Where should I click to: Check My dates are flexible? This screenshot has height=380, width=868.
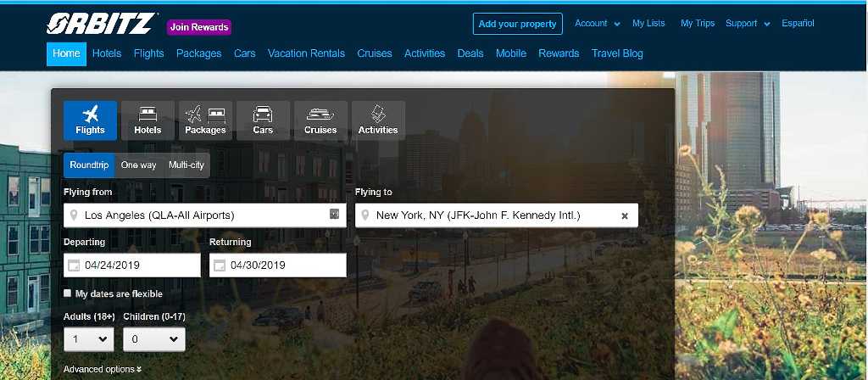[68, 293]
